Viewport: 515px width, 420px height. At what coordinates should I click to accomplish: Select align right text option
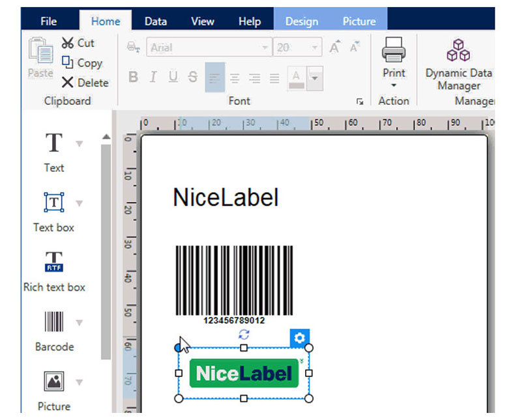[x=254, y=78]
